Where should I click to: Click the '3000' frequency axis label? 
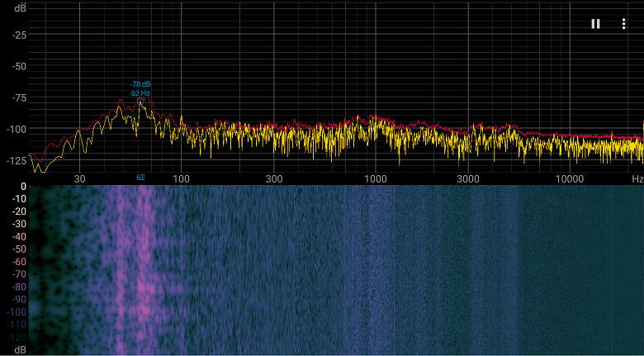(x=468, y=178)
